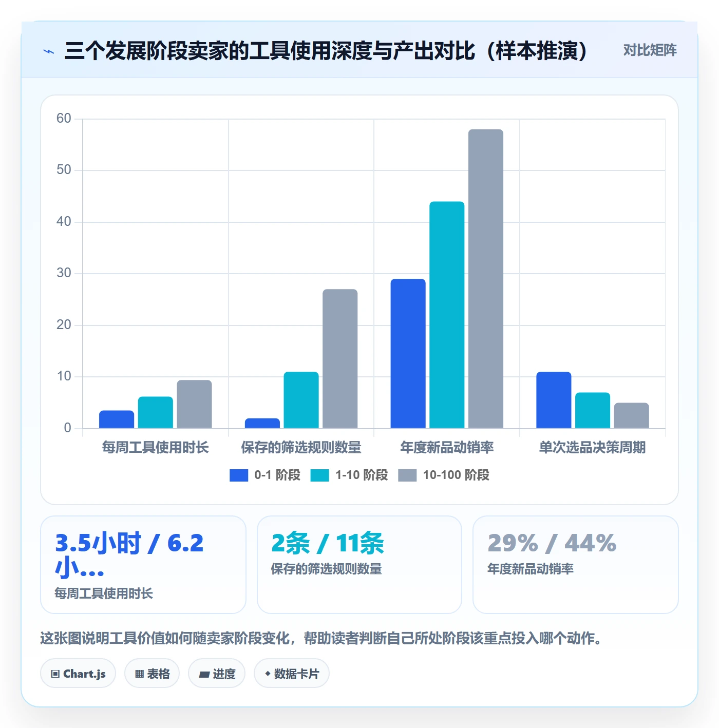
Task: Click the 10-100 阶段 bar for 每周工具使用时长
Action: coord(194,404)
